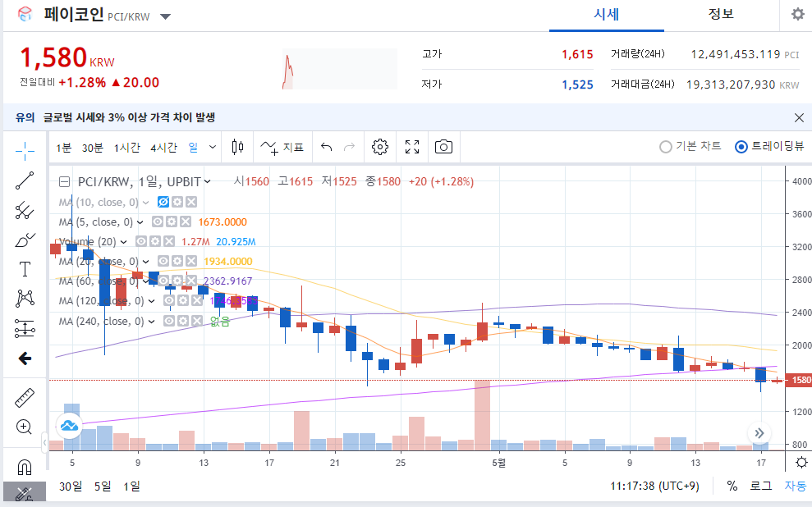
Task: Remove the MA (240, close, 0) indicator
Action: tap(197, 322)
